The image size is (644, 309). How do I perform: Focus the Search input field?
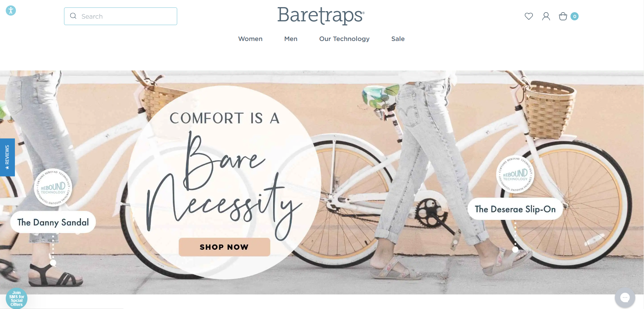(x=121, y=16)
